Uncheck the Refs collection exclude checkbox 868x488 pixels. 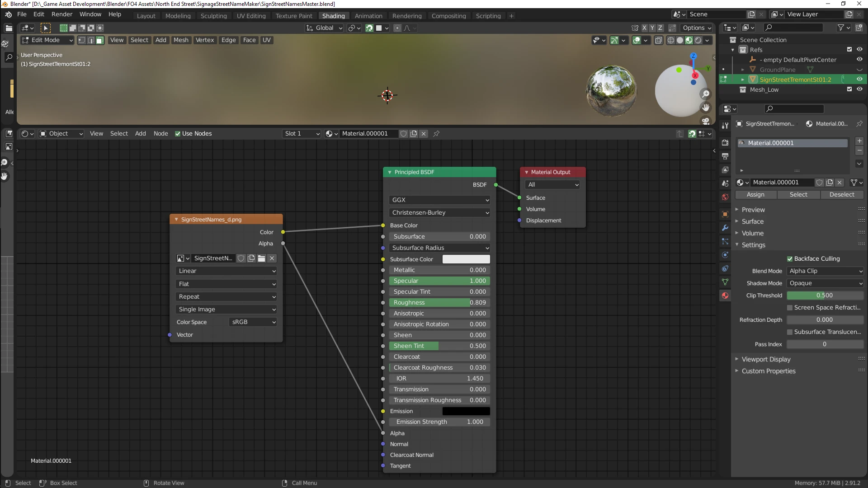(849, 49)
